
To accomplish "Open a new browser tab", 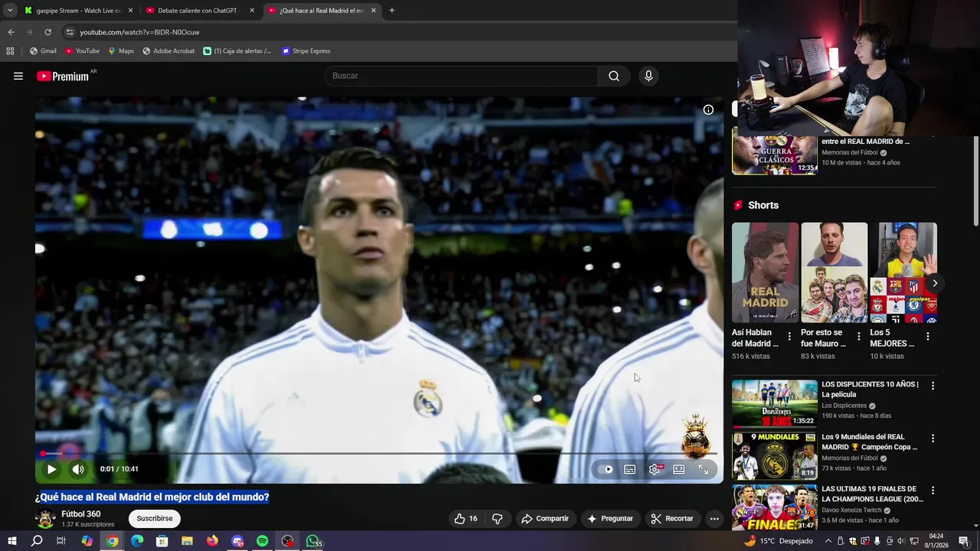I will [x=392, y=11].
